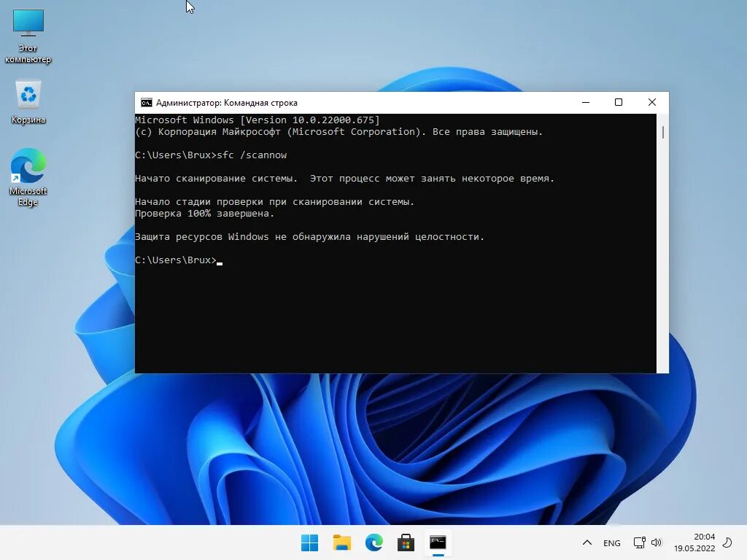Click the Command Prompt title bar system icon
747x560 pixels.
pos(146,102)
